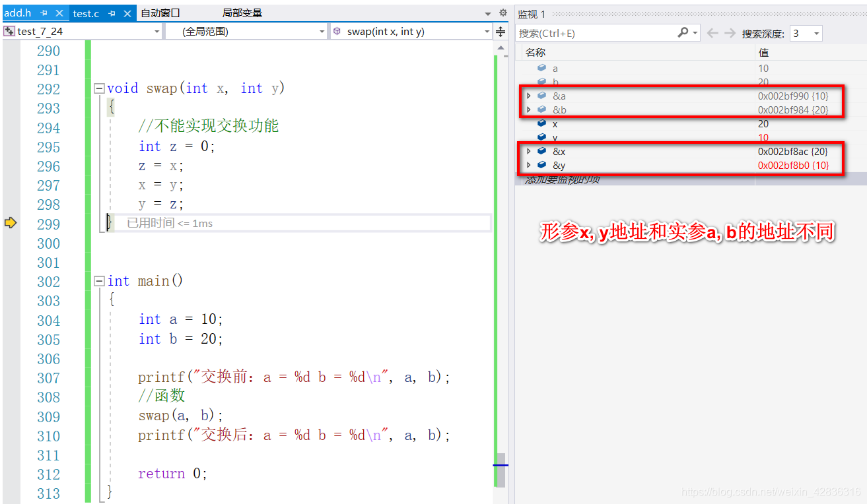Open the 局部变量 tab
Screen dimensions: 867x504
242,13
